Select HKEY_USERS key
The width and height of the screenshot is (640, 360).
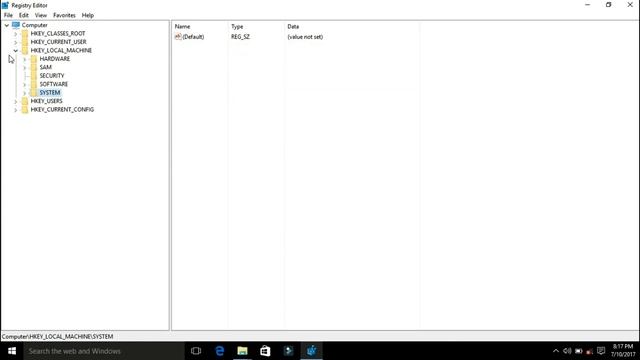point(47,101)
